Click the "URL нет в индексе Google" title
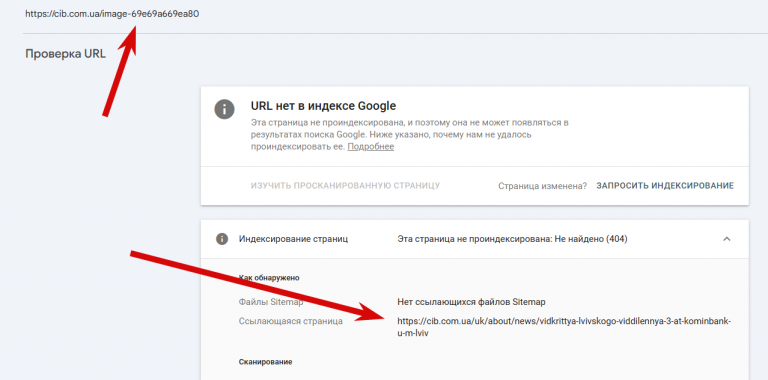 pos(323,106)
